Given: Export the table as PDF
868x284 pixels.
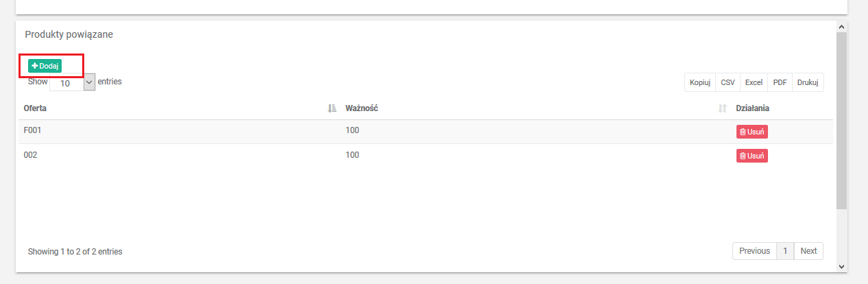Looking at the screenshot, I should [780, 82].
